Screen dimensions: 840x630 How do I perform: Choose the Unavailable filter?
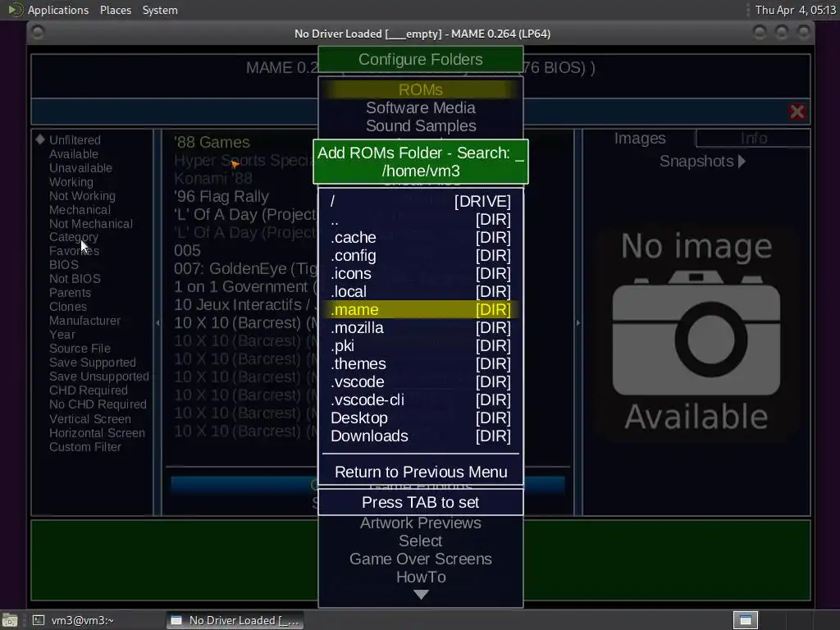pyautogui.click(x=80, y=167)
